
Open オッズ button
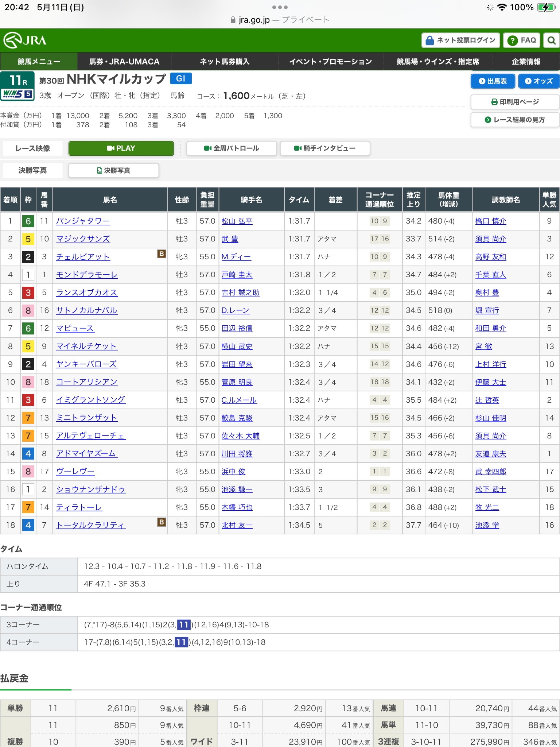[x=539, y=81]
